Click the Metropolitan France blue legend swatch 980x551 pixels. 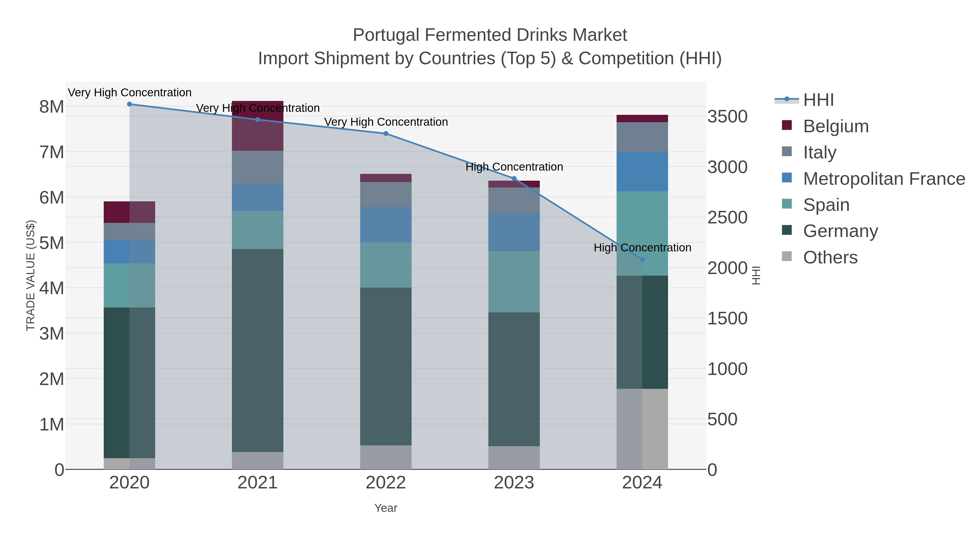point(787,178)
